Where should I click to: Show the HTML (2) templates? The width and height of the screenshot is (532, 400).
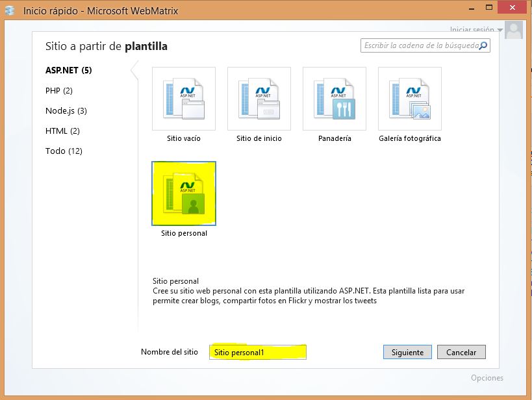(x=62, y=131)
